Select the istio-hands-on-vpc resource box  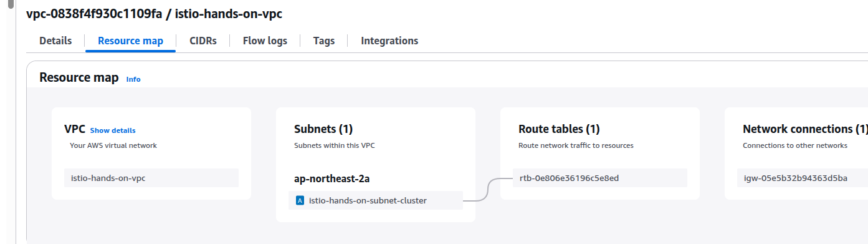pyautogui.click(x=151, y=178)
